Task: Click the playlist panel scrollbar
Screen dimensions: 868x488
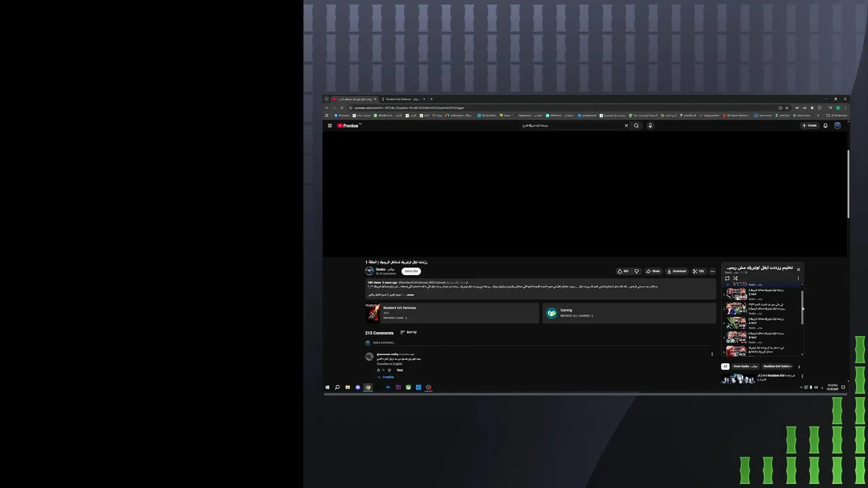Action: [803, 308]
